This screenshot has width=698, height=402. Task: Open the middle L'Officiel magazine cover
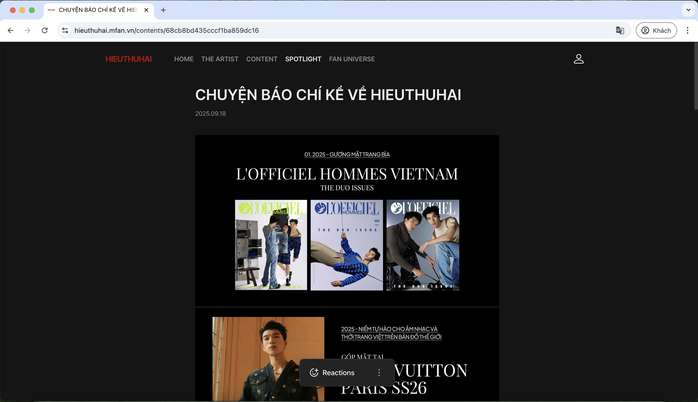coord(346,245)
